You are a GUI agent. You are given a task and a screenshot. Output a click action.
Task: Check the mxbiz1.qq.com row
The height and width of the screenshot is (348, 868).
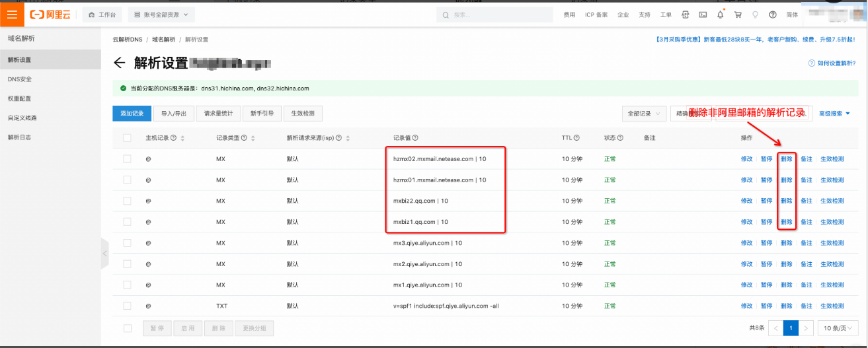pyautogui.click(x=127, y=222)
